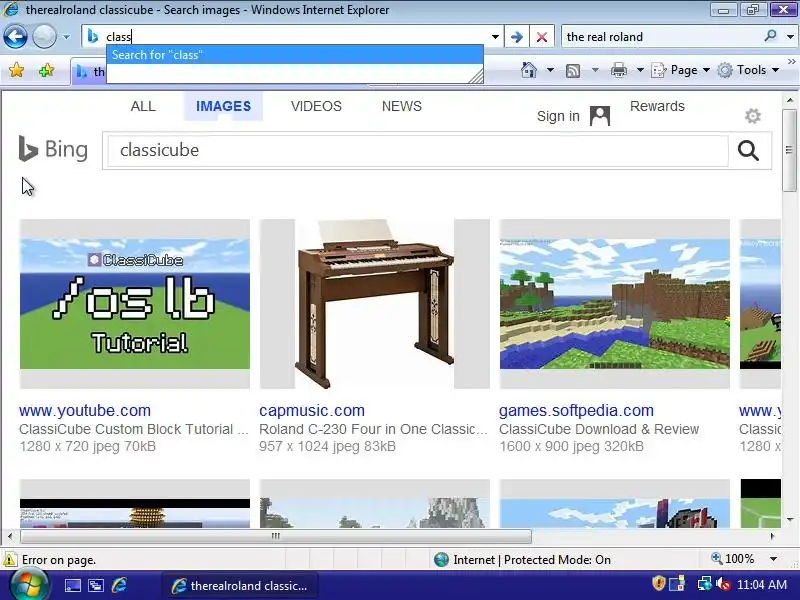
Task: Open the Rewards link
Action: 657,106
